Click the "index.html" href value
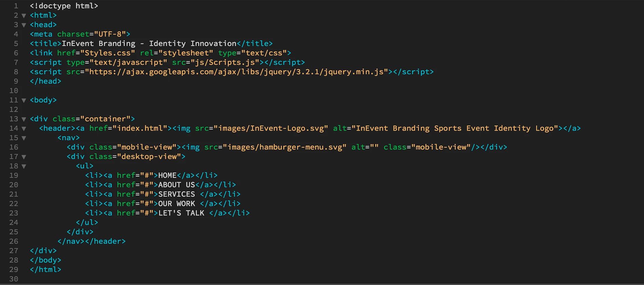This screenshot has height=285, width=644. [x=140, y=128]
